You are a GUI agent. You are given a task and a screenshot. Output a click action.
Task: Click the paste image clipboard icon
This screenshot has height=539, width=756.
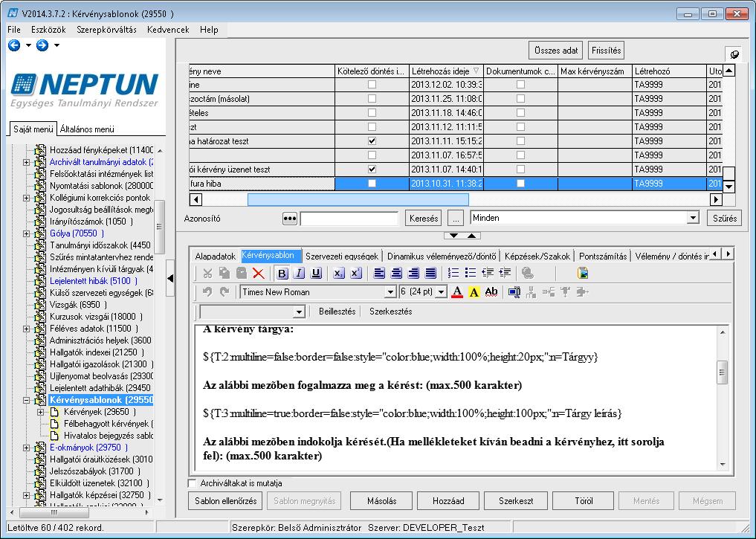click(583, 274)
